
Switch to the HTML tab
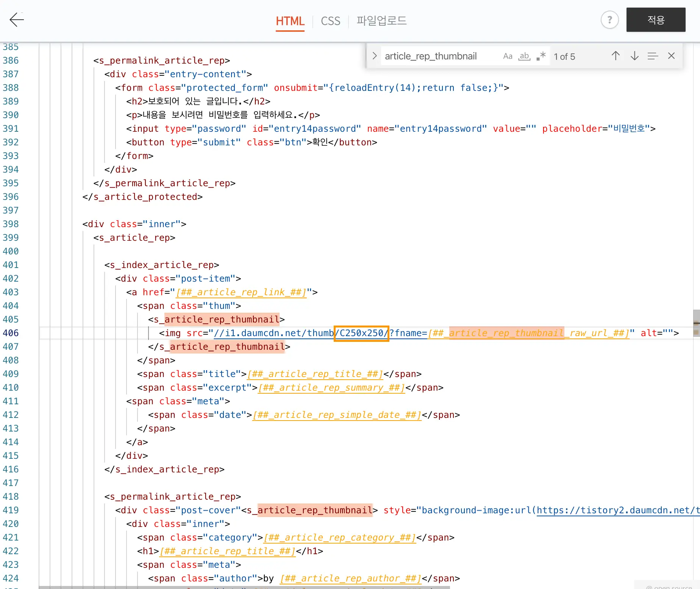click(290, 21)
